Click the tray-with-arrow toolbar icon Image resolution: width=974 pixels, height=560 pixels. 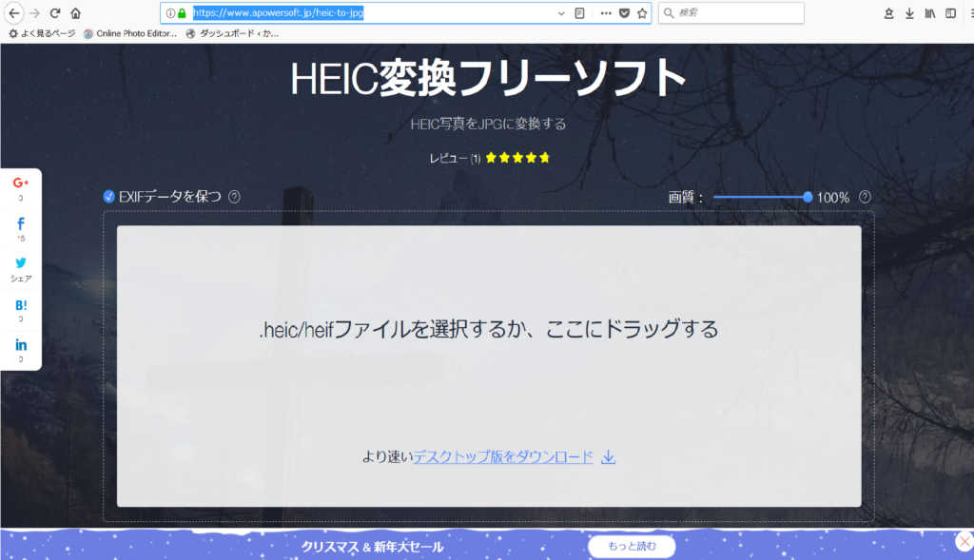pyautogui.click(x=889, y=13)
